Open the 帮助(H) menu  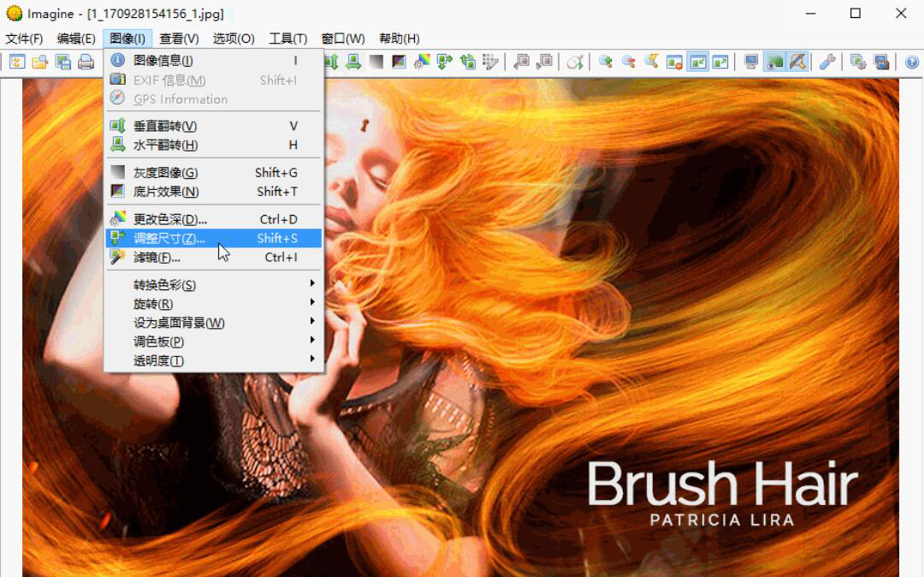(x=399, y=39)
